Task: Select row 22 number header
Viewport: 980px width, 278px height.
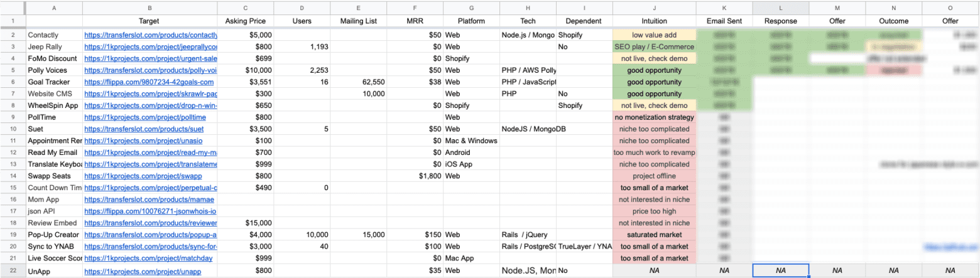Action: tap(13, 271)
